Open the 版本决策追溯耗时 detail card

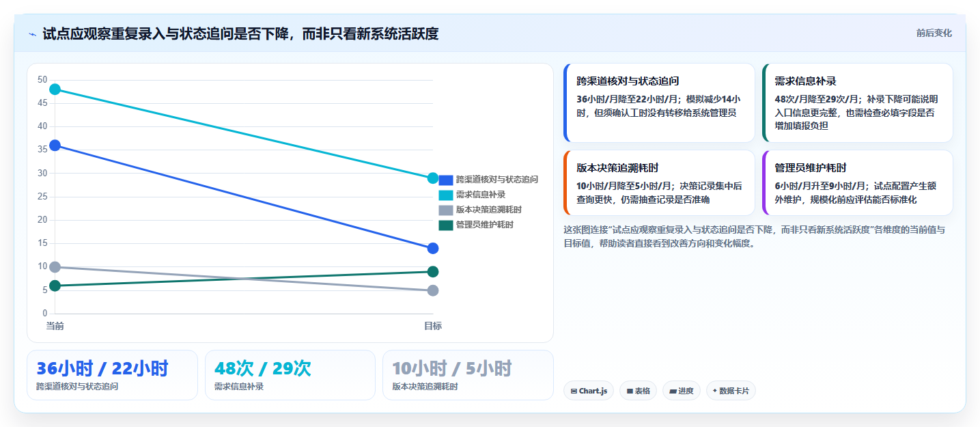click(x=659, y=183)
